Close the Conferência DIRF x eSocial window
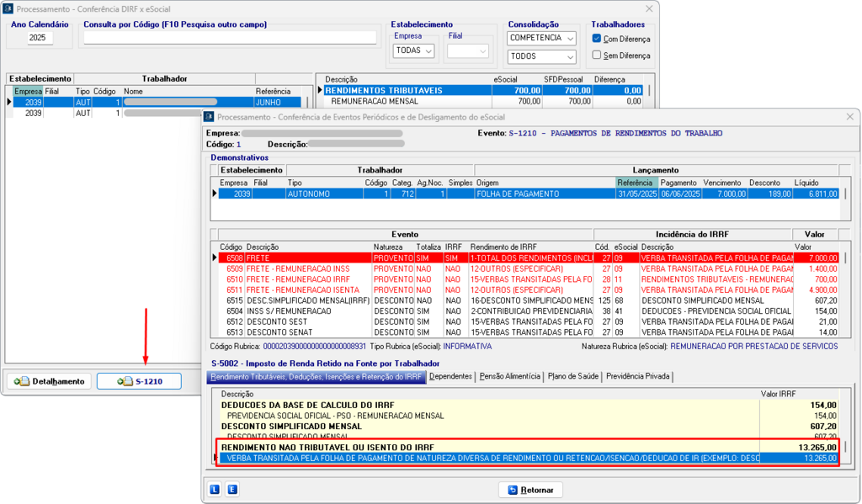Image resolution: width=862 pixels, height=504 pixels. [647, 8]
